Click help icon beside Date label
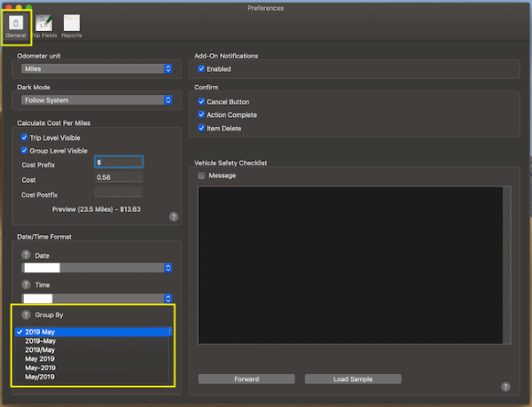The image size is (532, 407). tap(26, 255)
